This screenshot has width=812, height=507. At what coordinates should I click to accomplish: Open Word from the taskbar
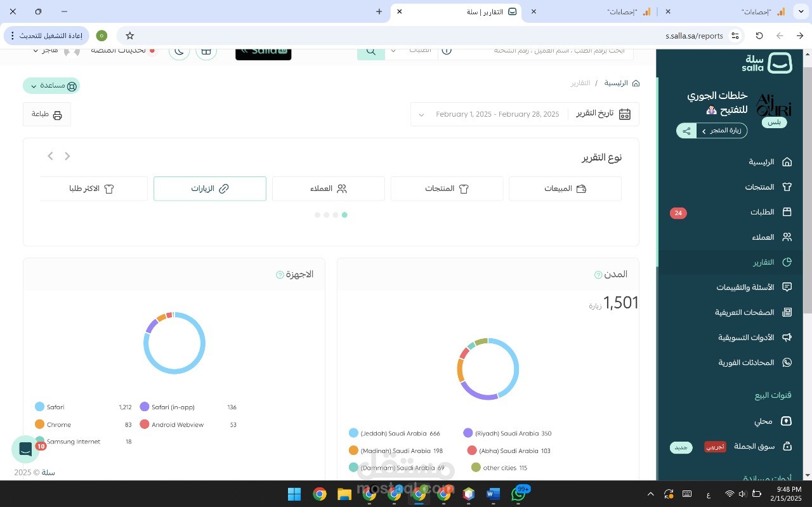click(x=494, y=494)
